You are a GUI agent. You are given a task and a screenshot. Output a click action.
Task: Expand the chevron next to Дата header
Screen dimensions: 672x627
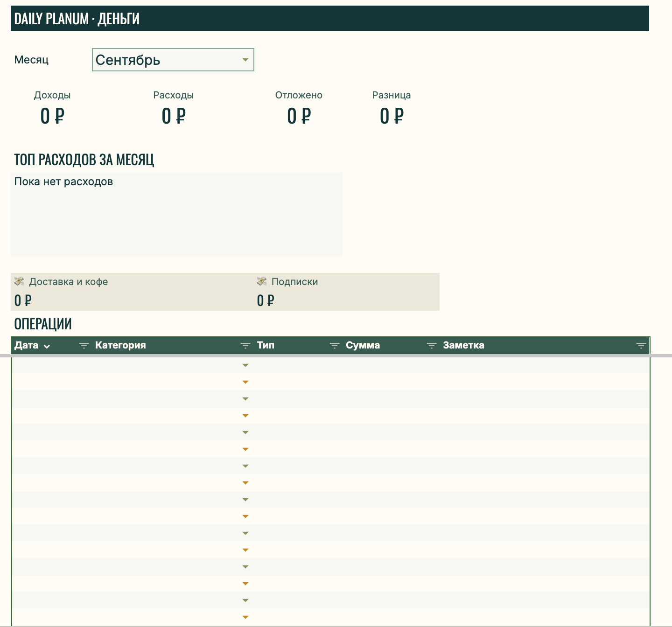click(47, 346)
